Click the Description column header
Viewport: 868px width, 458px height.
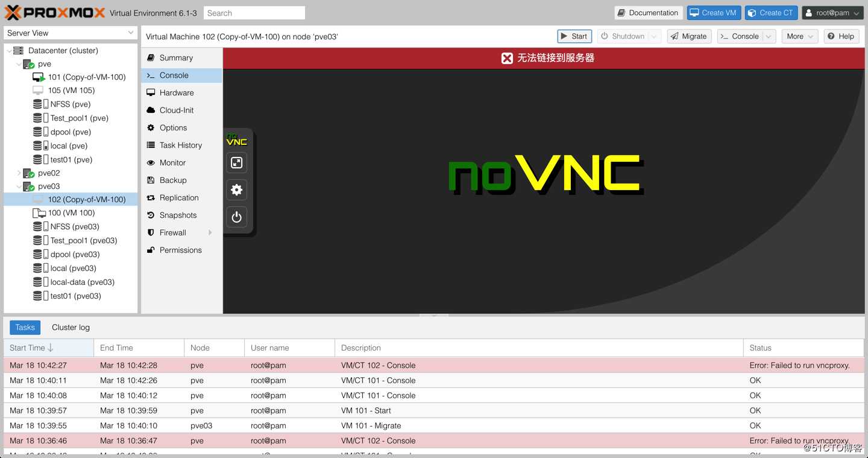(x=539, y=348)
